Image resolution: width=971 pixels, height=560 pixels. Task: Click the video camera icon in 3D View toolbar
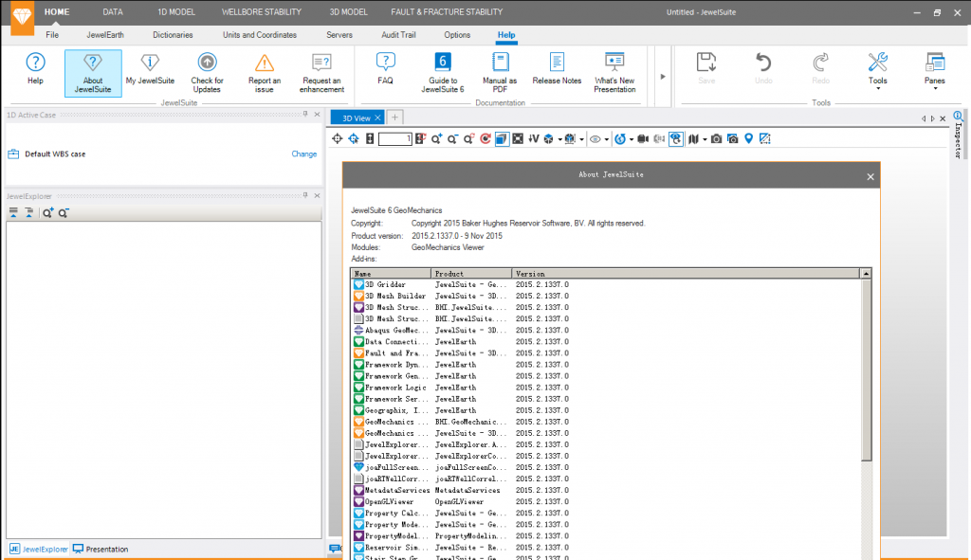click(x=643, y=138)
